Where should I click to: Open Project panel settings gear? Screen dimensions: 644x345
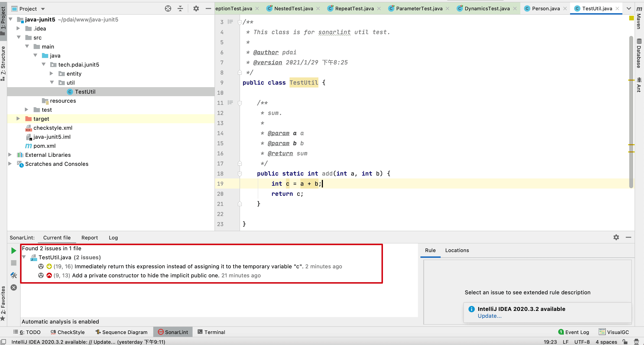tap(196, 9)
